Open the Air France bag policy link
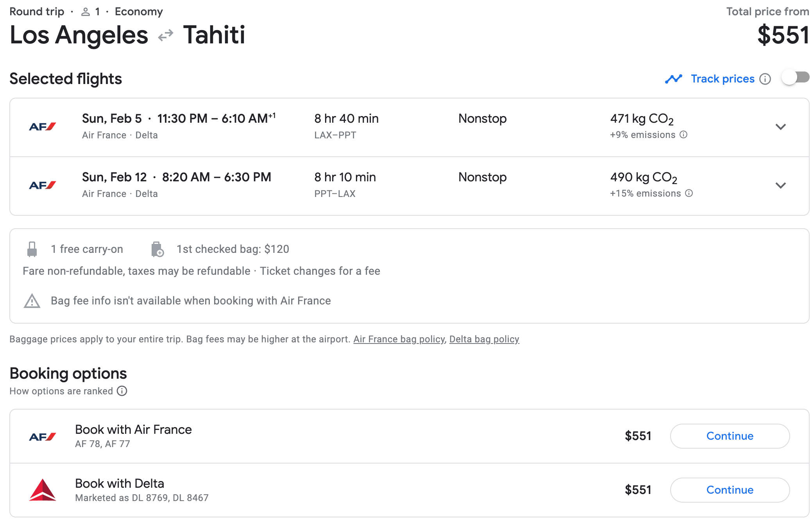The width and height of the screenshot is (812, 519). [x=399, y=339]
